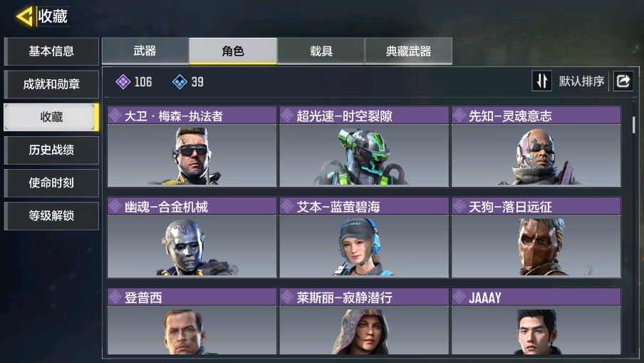Toggle the sort order arrows icon
This screenshot has width=644, height=363.
click(x=541, y=81)
